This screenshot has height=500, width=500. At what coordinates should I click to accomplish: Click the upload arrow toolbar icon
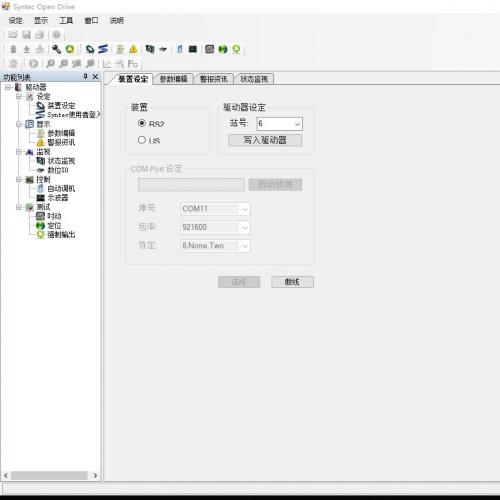(x=27, y=49)
